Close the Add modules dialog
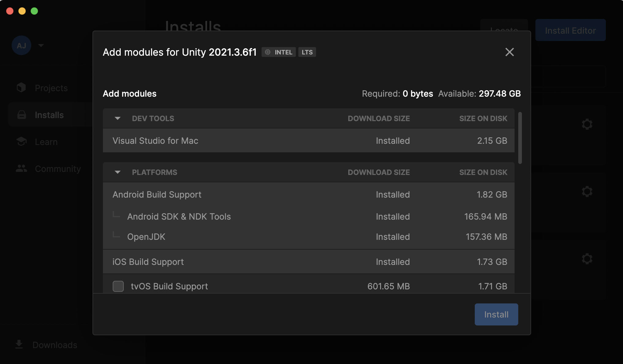Screen dimensions: 623x364 pyautogui.click(x=509, y=52)
